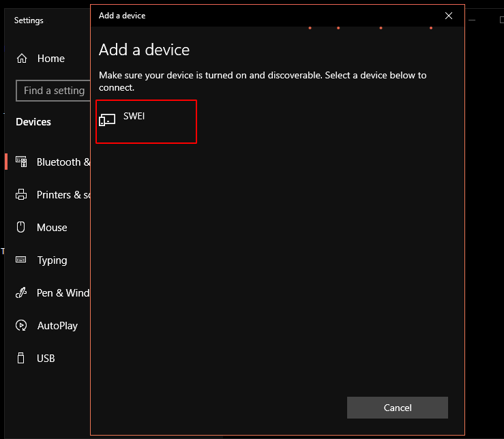This screenshot has width=504, height=439.
Task: Click the Typing keyboard icon
Action: (x=21, y=259)
